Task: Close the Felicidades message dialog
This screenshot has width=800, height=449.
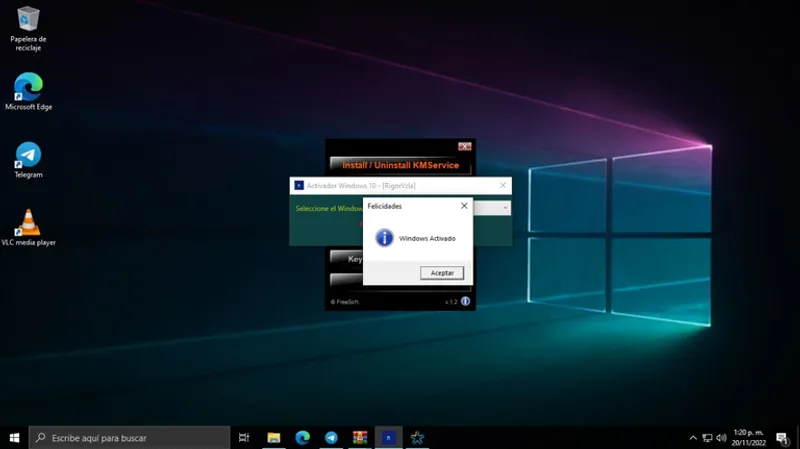Action: 464,206
